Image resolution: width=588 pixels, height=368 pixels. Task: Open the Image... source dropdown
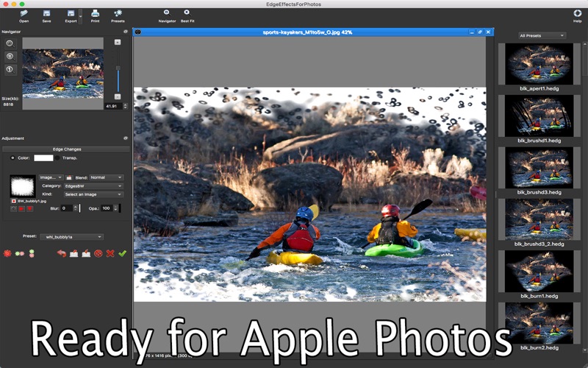point(51,177)
